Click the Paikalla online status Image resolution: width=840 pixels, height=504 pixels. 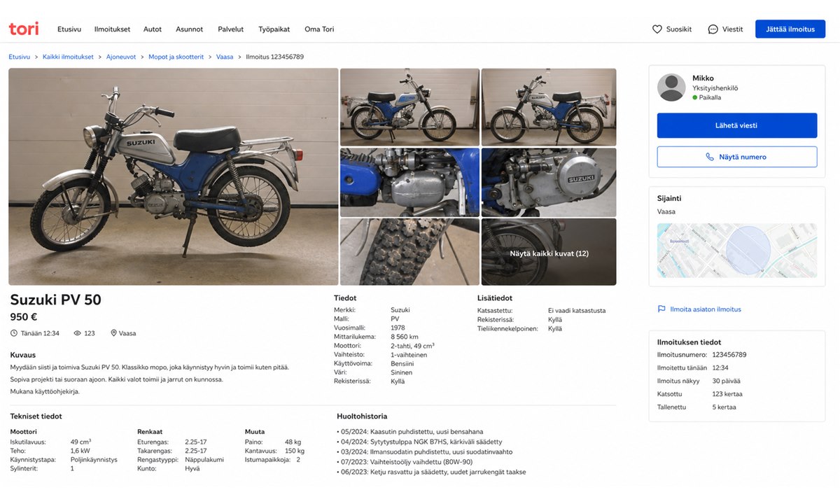click(x=710, y=97)
